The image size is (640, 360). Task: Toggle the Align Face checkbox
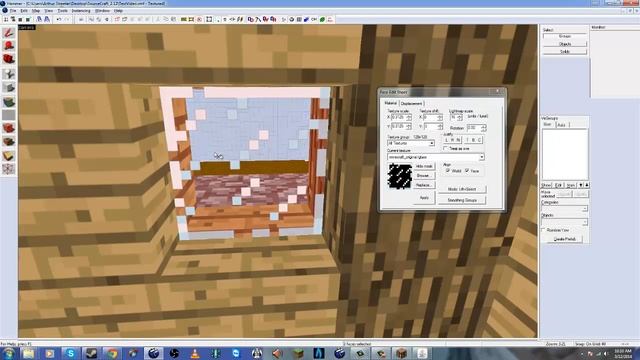467,171
